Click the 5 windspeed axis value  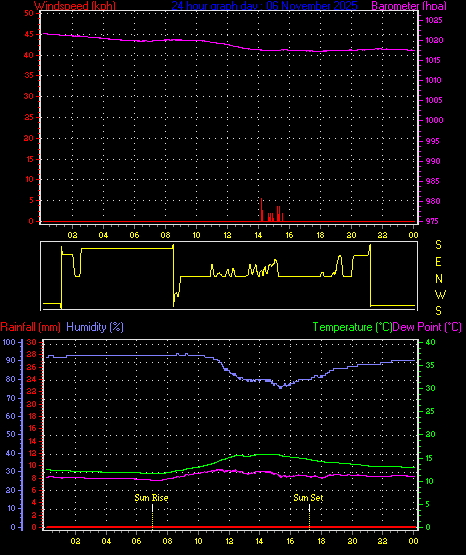click(31, 200)
